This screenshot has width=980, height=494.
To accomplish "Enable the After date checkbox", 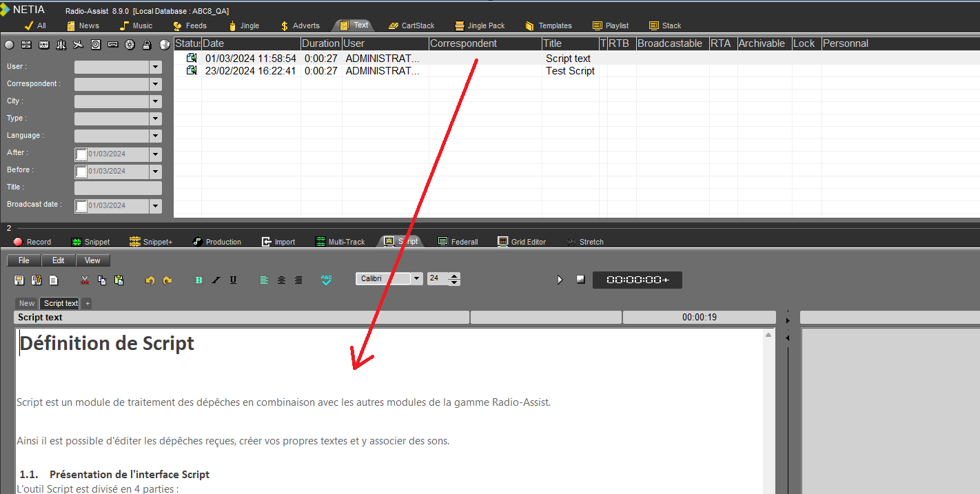I will click(81, 154).
